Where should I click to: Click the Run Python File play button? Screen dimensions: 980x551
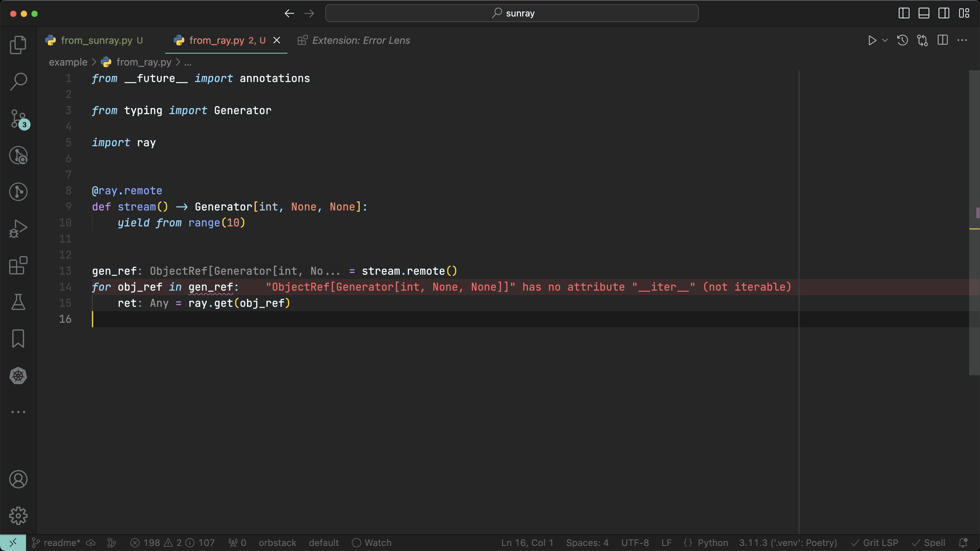coord(872,40)
